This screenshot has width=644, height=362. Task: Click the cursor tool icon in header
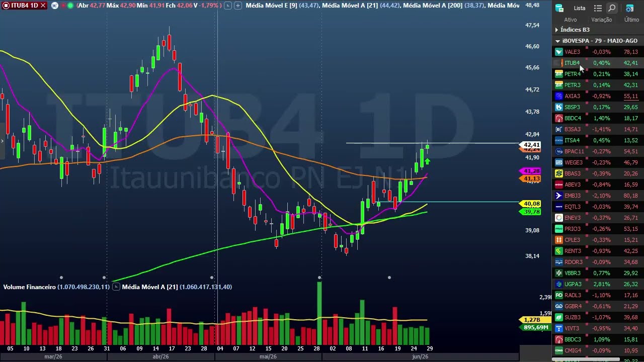228,6
